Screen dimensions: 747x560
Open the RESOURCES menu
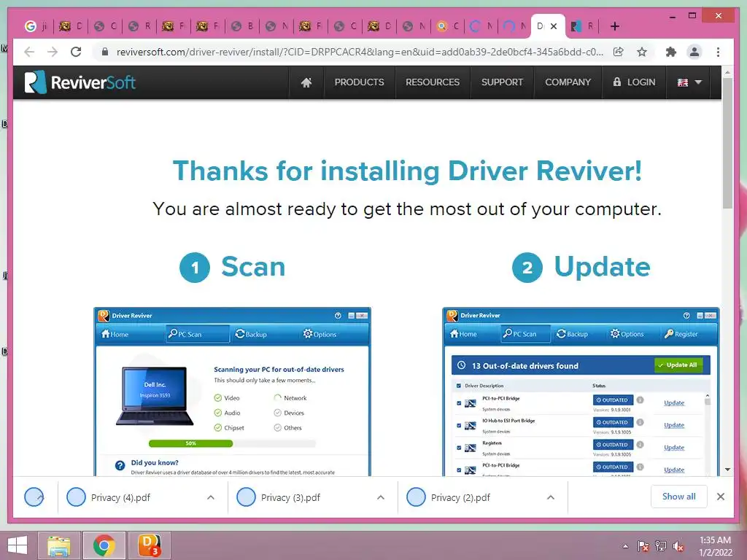433,82
